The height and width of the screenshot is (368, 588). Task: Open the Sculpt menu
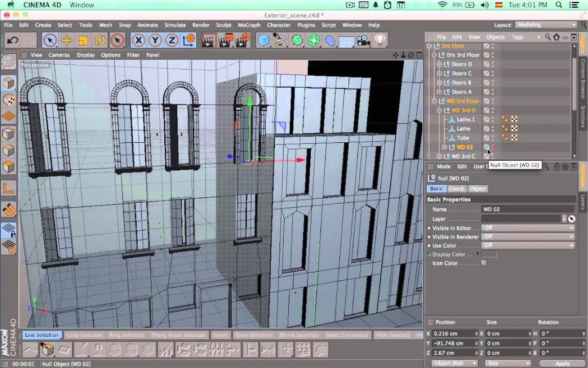click(x=224, y=25)
